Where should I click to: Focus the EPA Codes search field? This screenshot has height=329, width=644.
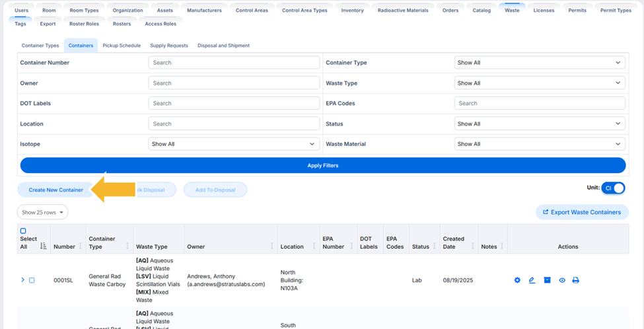540,103
